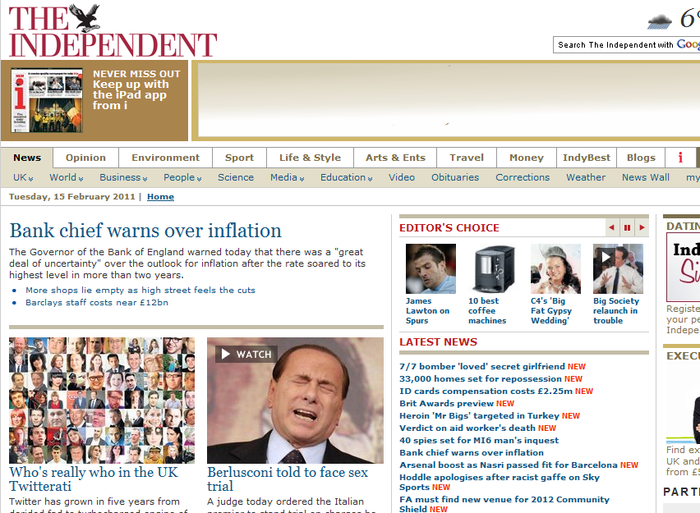The image size is (700, 513).
Task: Open the Arts & Ents tab
Action: (x=395, y=158)
